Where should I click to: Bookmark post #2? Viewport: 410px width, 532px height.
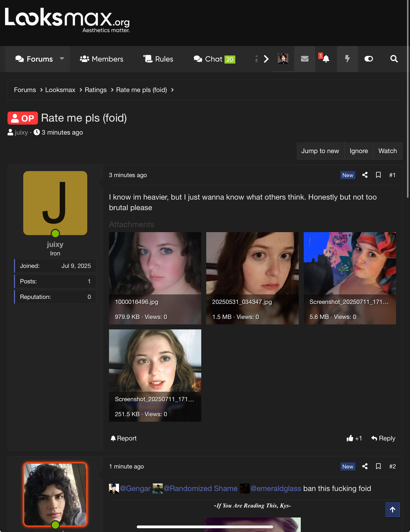pos(378,466)
